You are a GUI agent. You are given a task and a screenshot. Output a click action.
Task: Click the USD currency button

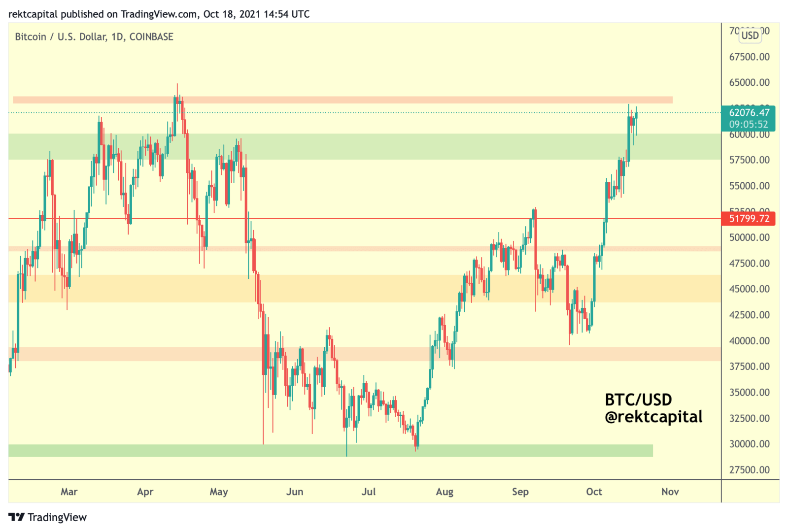pyautogui.click(x=750, y=35)
